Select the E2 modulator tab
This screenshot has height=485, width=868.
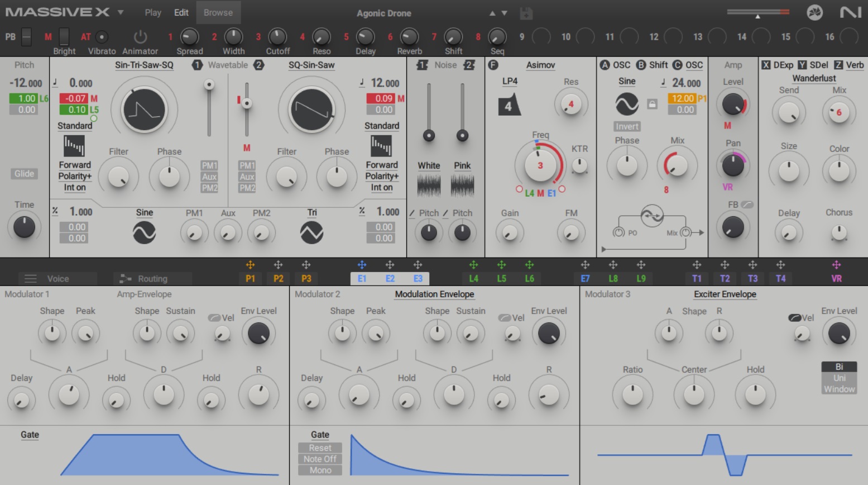click(390, 278)
